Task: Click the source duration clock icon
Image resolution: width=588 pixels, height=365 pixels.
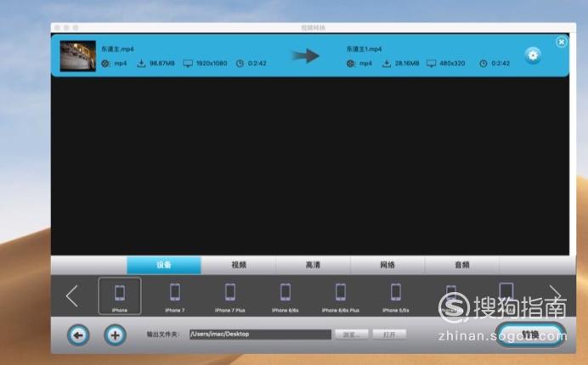Action: (240, 64)
